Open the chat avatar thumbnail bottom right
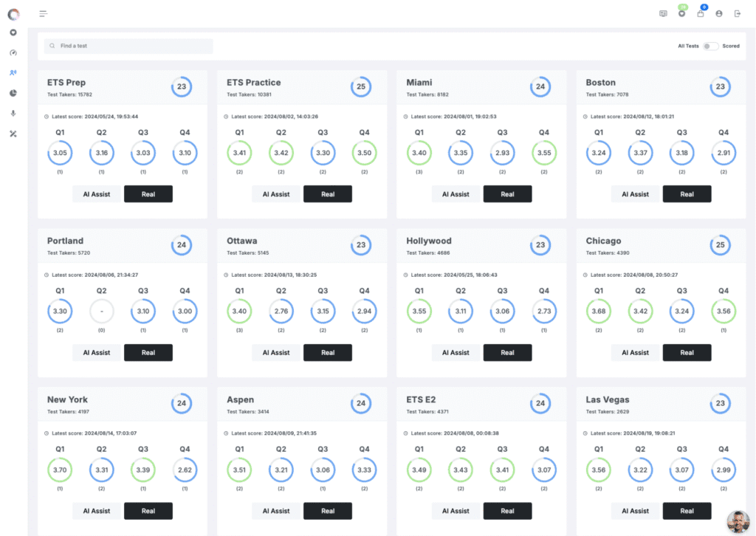Image resolution: width=756 pixels, height=536 pixels. point(738,522)
